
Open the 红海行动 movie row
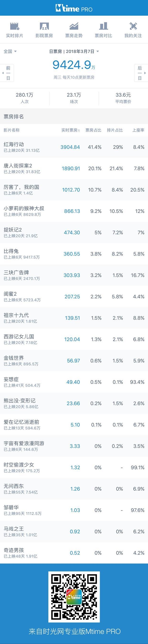click(74, 147)
